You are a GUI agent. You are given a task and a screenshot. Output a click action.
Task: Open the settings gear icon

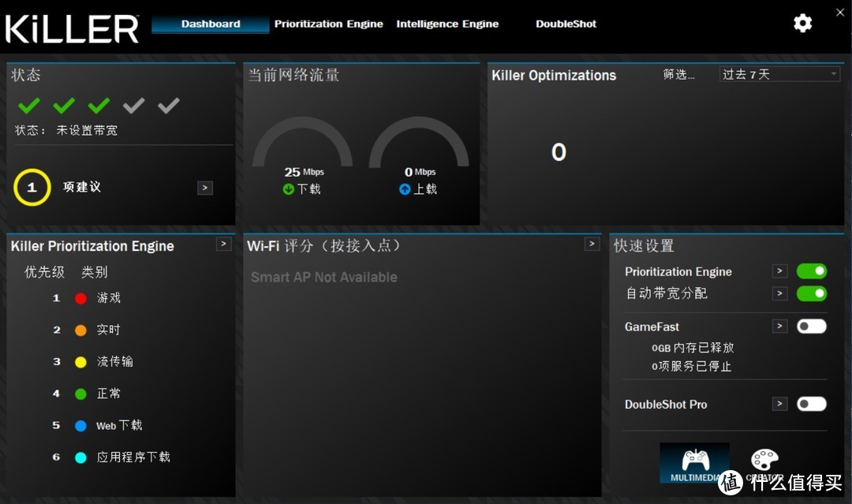(x=802, y=23)
